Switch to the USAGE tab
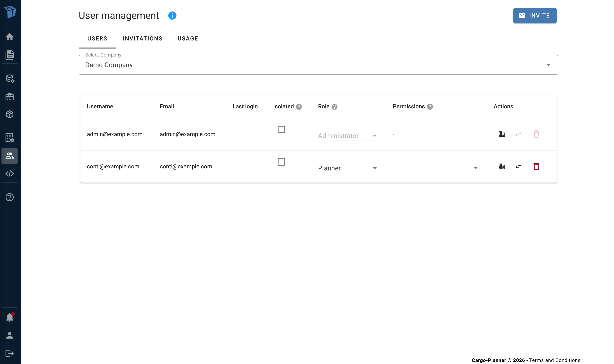The width and height of the screenshot is (614, 364). coord(188,39)
